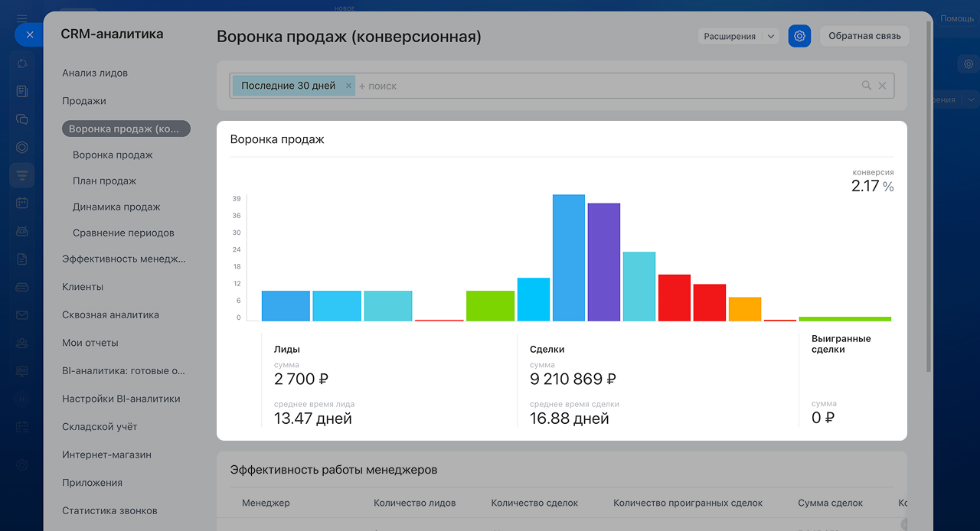Open the chat messenger icon in left rail
Image resolution: width=980 pixels, height=531 pixels.
coord(21,119)
